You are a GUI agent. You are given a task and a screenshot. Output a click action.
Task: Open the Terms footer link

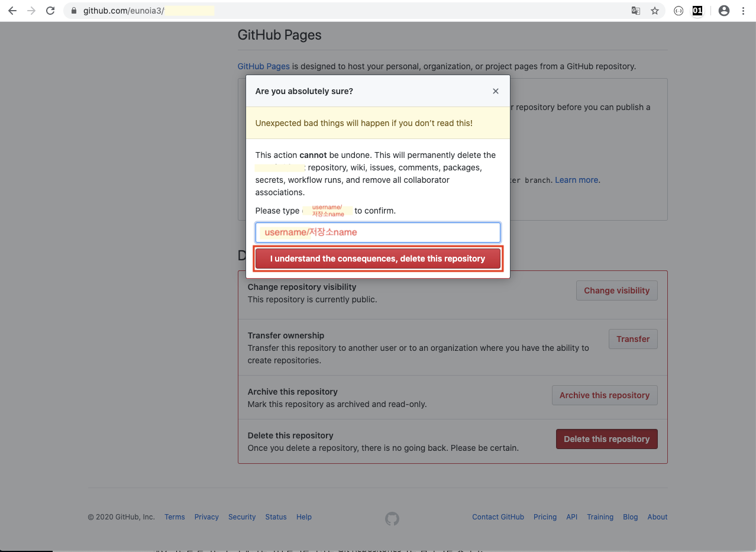click(175, 517)
